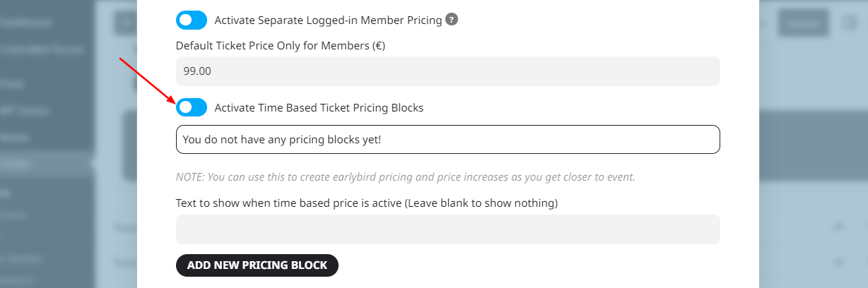Screen dimensions: 868x288
Task: Open Controller Access in the sidebar
Action: coord(41,50)
